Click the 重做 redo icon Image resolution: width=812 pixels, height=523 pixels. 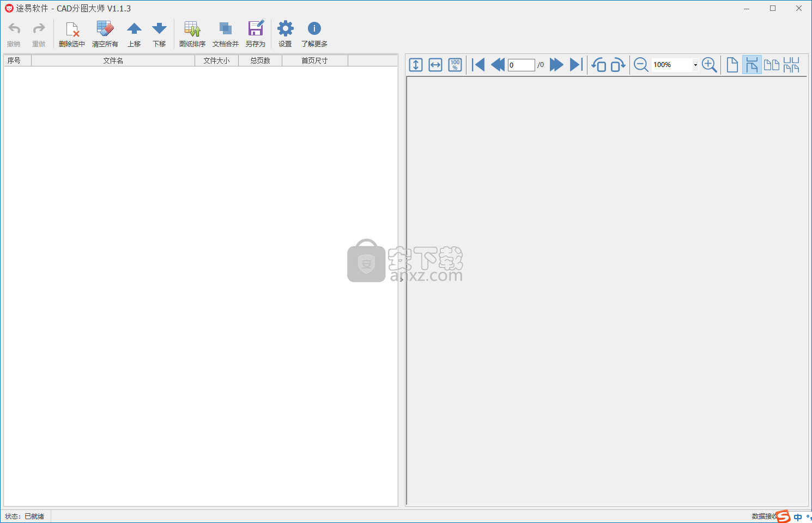pyautogui.click(x=39, y=34)
